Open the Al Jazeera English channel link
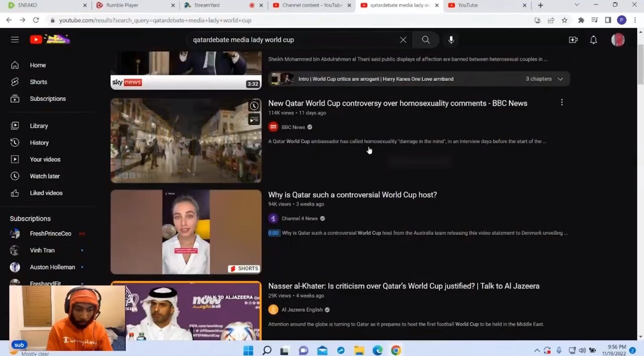This screenshot has height=356, width=644. 302,310
